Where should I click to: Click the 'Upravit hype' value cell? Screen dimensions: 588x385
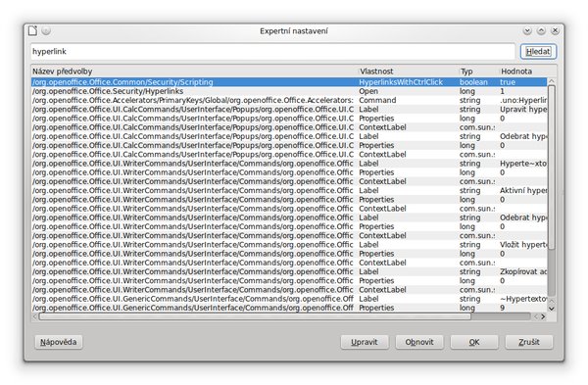[x=523, y=109]
